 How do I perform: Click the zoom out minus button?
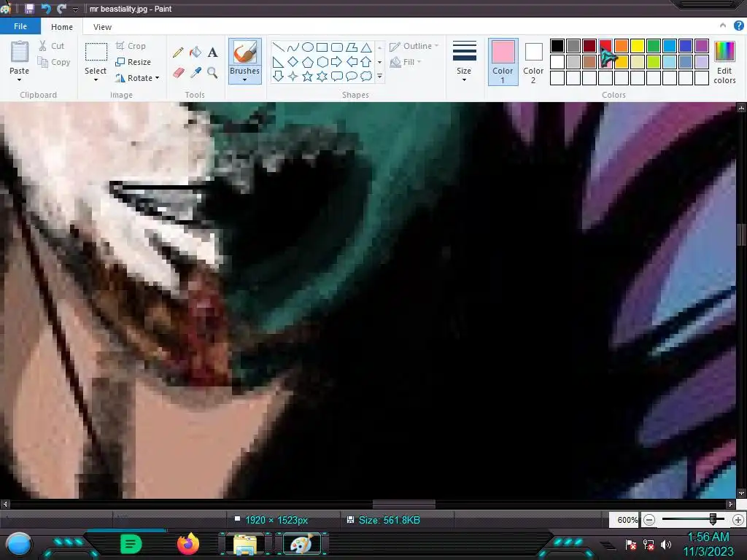click(x=649, y=520)
